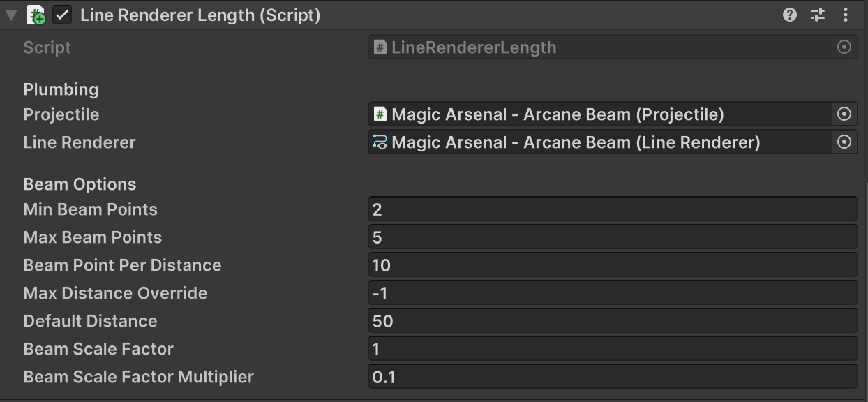Click the Beam Scale Factor Multiplier field
This screenshot has height=402, width=868.
click(612, 377)
